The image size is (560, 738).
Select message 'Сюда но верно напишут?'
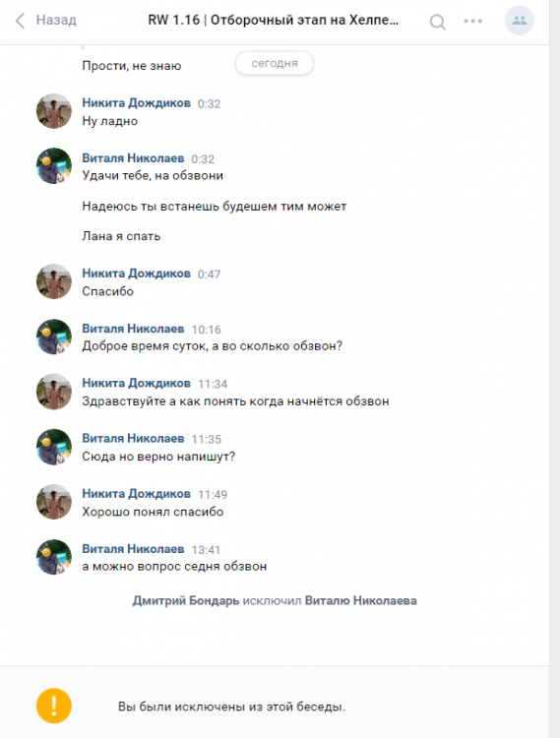pyautogui.click(x=158, y=457)
